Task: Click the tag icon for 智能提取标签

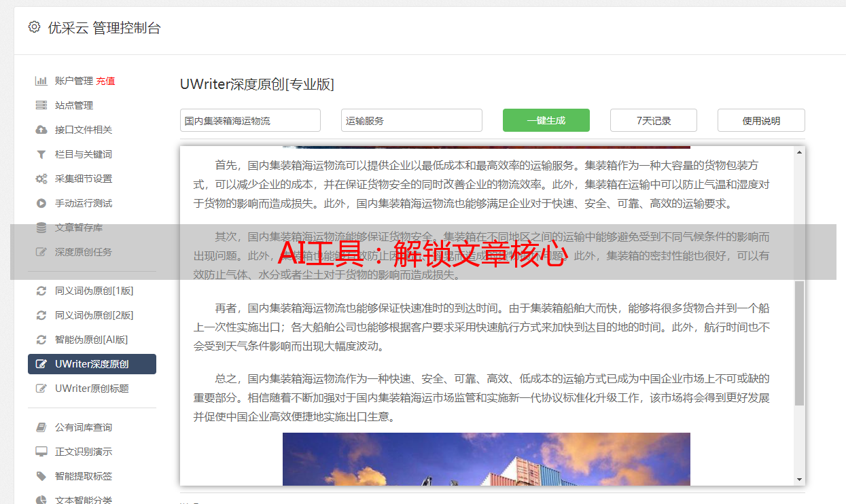Action: (41, 476)
